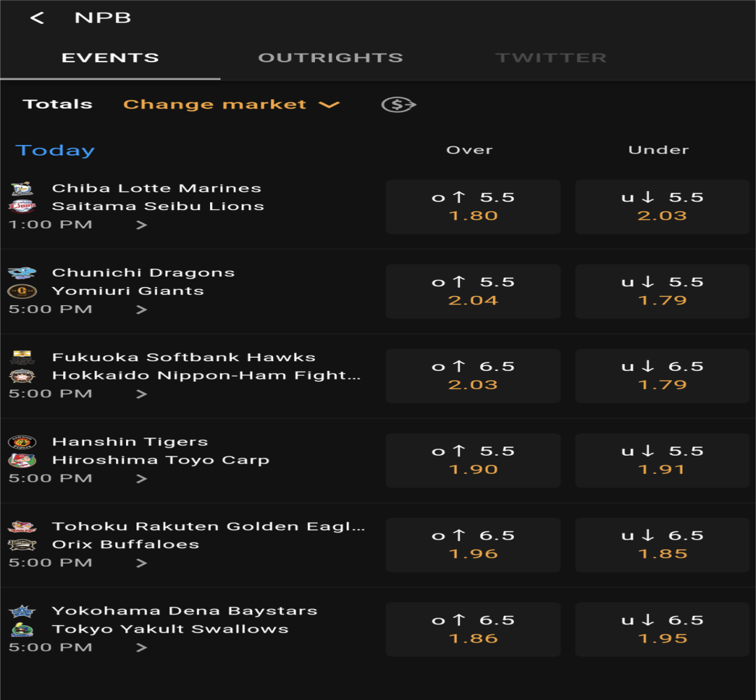This screenshot has height=700, width=756.
Task: Click the Tokyo Yakult Swallows team logo
Action: 22,629
